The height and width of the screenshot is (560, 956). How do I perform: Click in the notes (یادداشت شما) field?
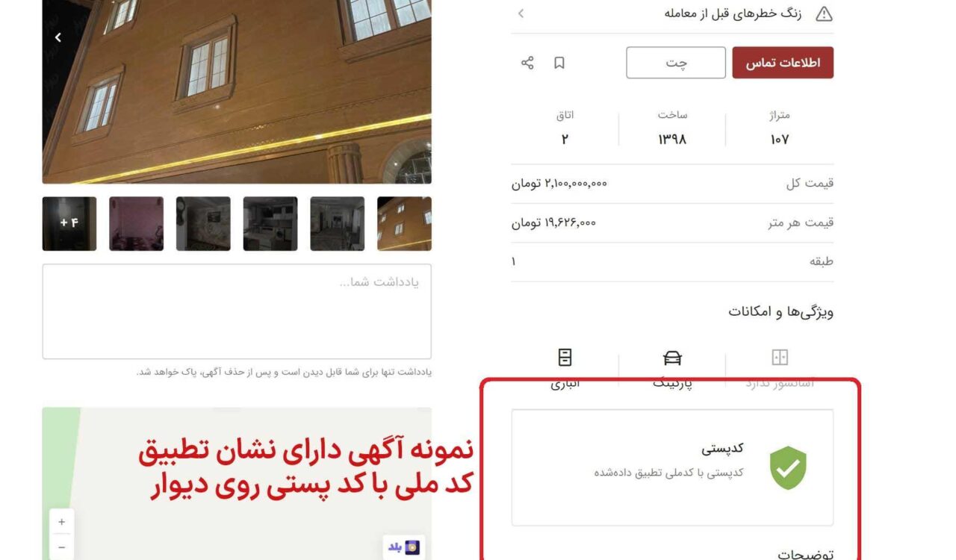tap(237, 311)
